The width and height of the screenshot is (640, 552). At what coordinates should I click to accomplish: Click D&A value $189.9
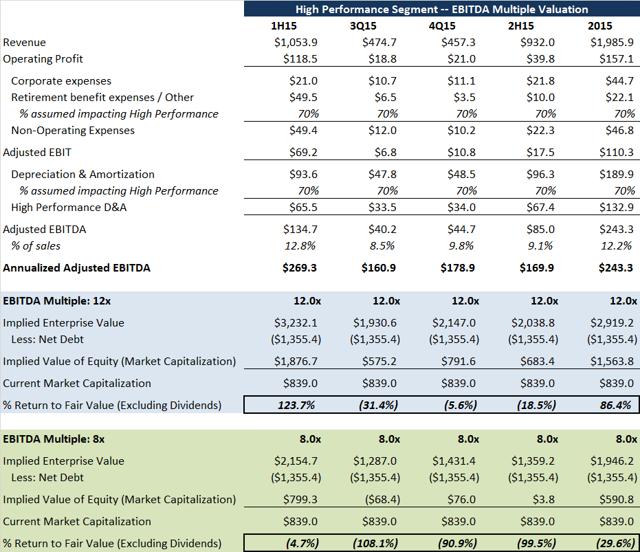[x=617, y=175]
